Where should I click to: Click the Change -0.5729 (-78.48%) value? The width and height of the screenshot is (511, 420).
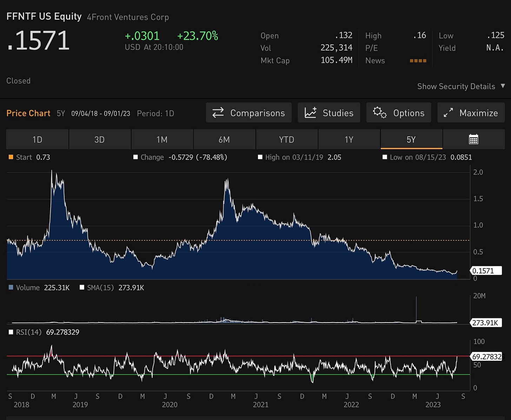point(198,157)
